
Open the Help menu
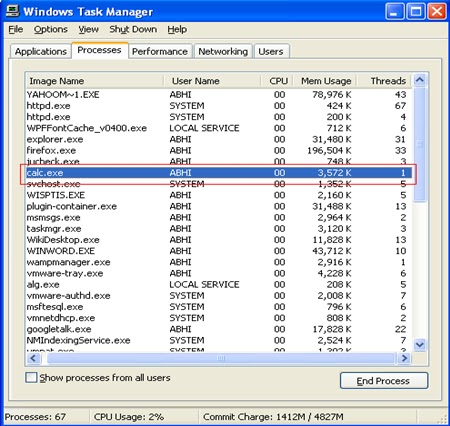click(177, 29)
